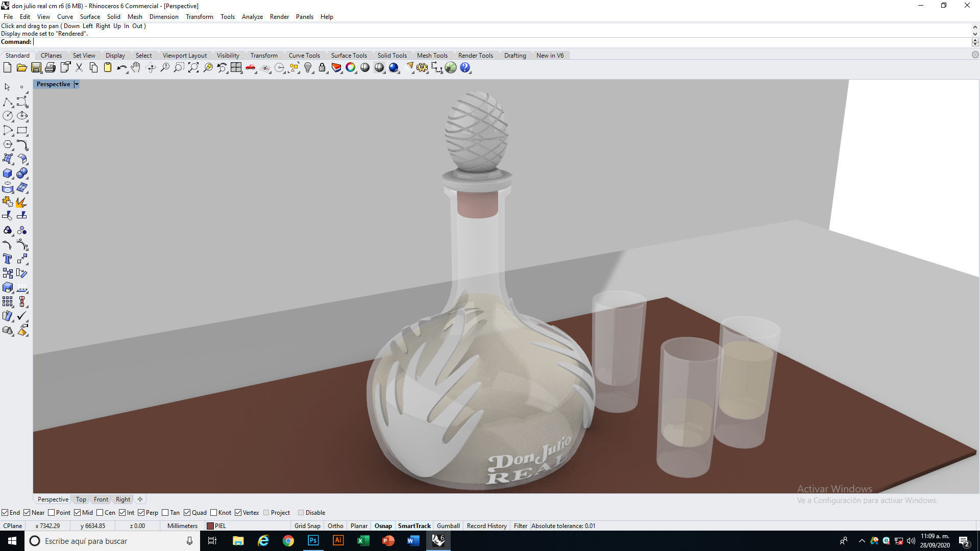
Task: Toggle Osnap in the status bar
Action: (x=383, y=525)
